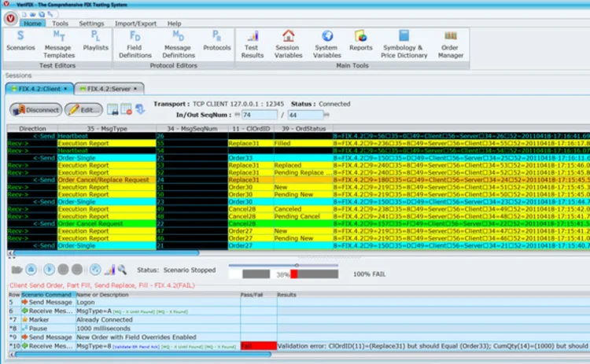The height and width of the screenshot is (364, 590).
Task: Select Order-Single row with ClOrdID Order27
Action: click(298, 245)
